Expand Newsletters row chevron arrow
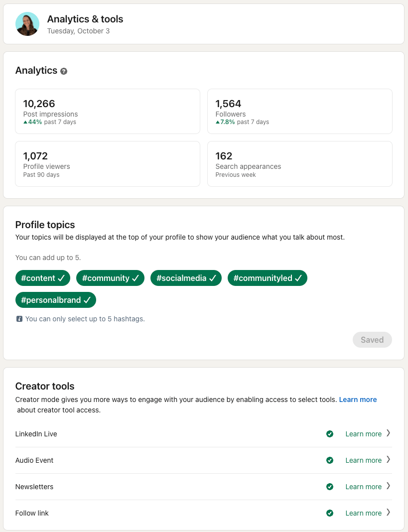Screen dimensions: 408x532 [388, 486]
